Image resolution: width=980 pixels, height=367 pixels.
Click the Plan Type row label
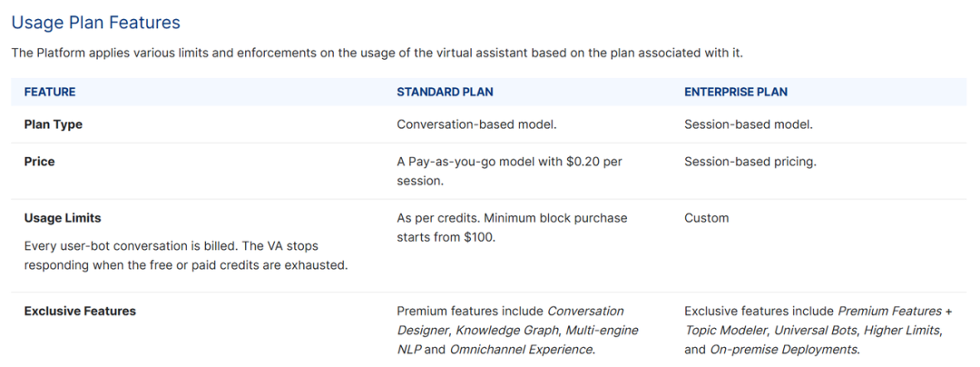[x=54, y=124]
